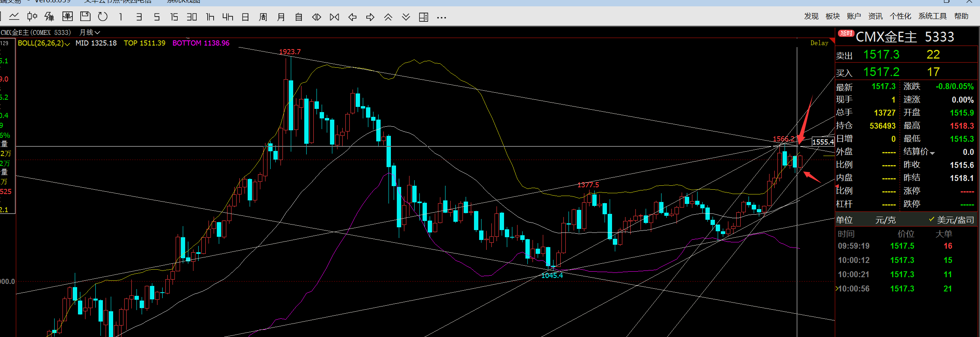Open the 系统工具 menu
Viewport: 980px width, 337px height.
pos(933,16)
